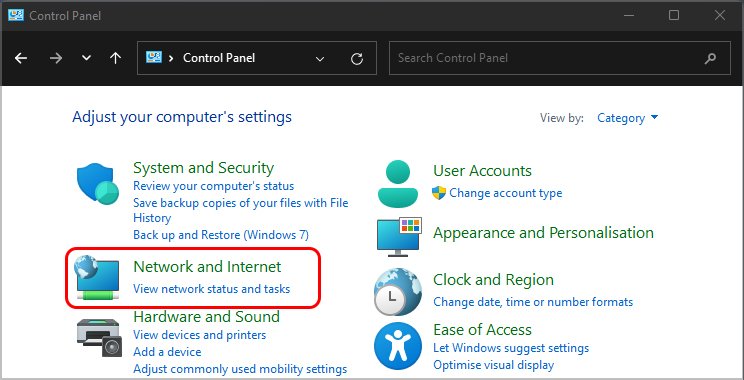Click Control Panel in the address breadcrumb
Viewport: 744px width, 380px height.
219,58
